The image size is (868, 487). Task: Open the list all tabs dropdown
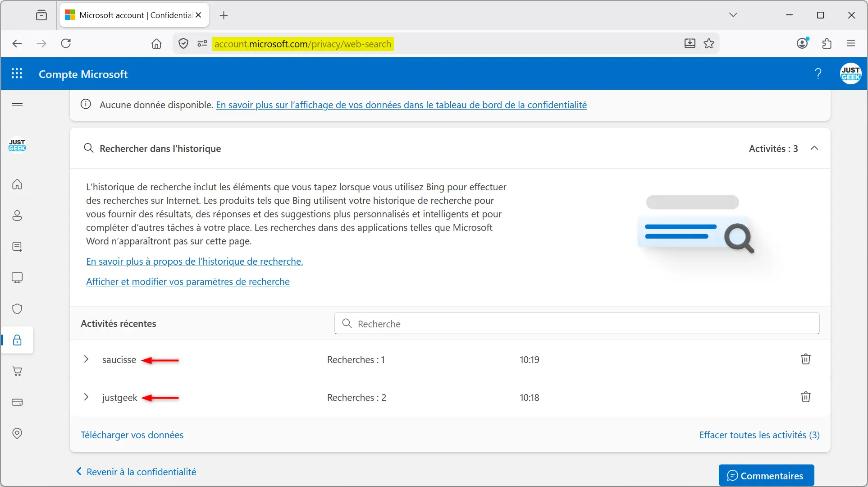tap(733, 15)
